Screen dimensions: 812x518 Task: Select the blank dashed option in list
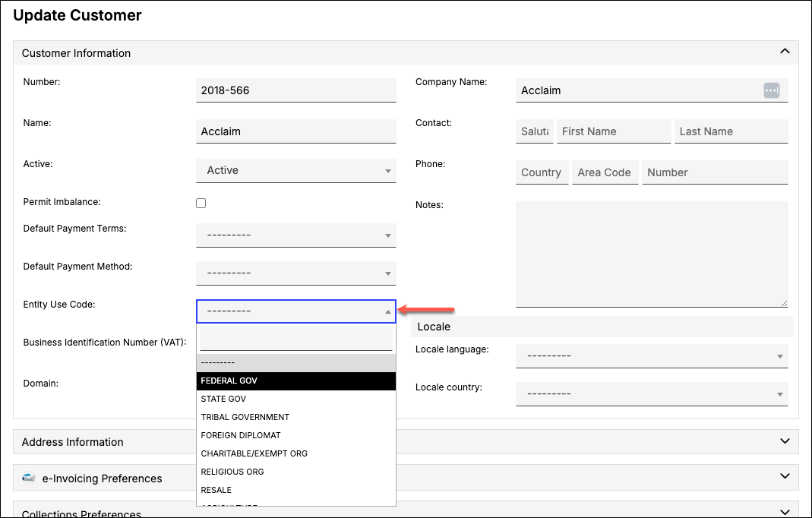pyautogui.click(x=296, y=362)
